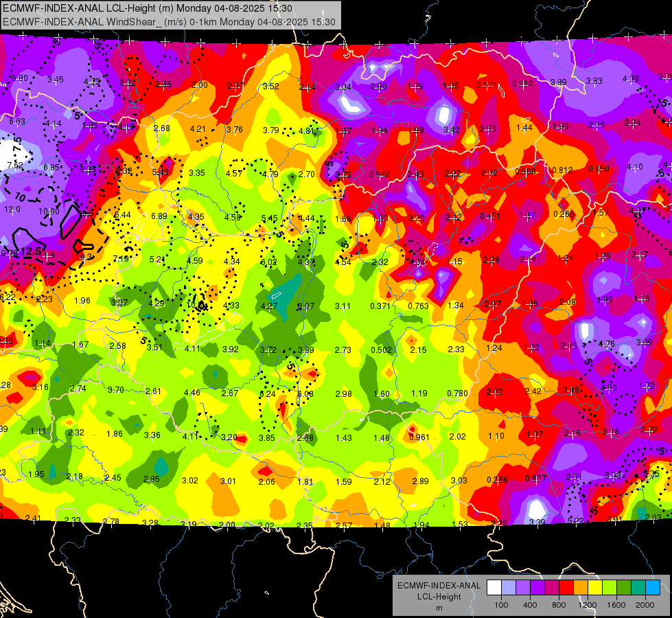Click the title line 'LCL-Height (m) Monday 04-08-2025 15:30'
The height and width of the screenshot is (618, 672).
pos(148,8)
